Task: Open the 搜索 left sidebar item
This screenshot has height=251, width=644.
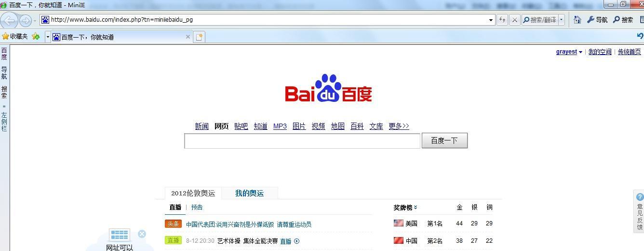Action: point(4,92)
